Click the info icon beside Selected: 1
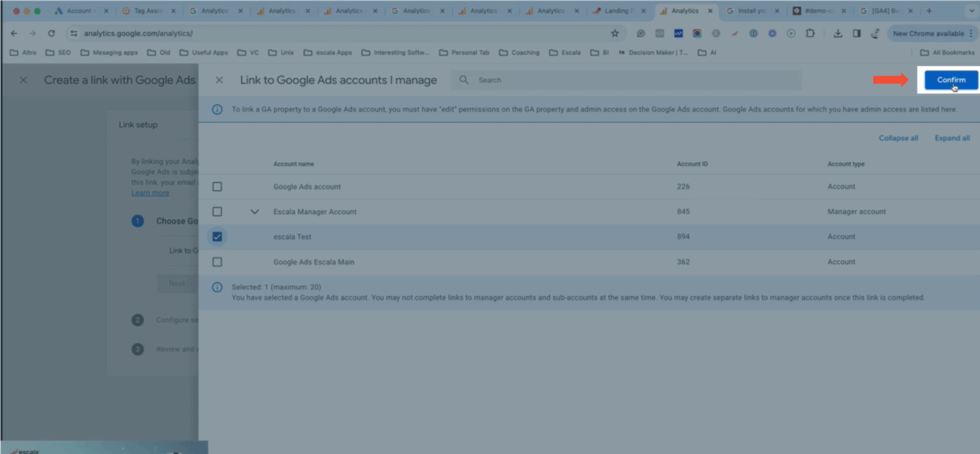This screenshot has width=980, height=454. pyautogui.click(x=217, y=287)
